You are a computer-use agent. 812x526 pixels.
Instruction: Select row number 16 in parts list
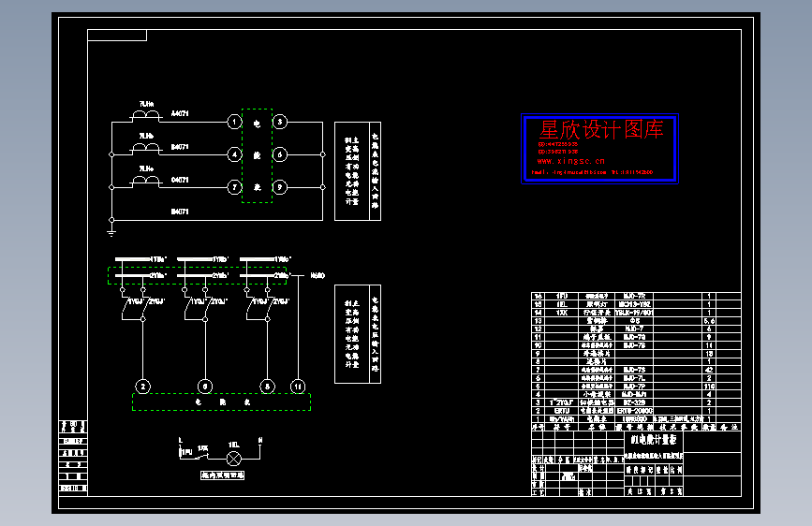pyautogui.click(x=538, y=296)
